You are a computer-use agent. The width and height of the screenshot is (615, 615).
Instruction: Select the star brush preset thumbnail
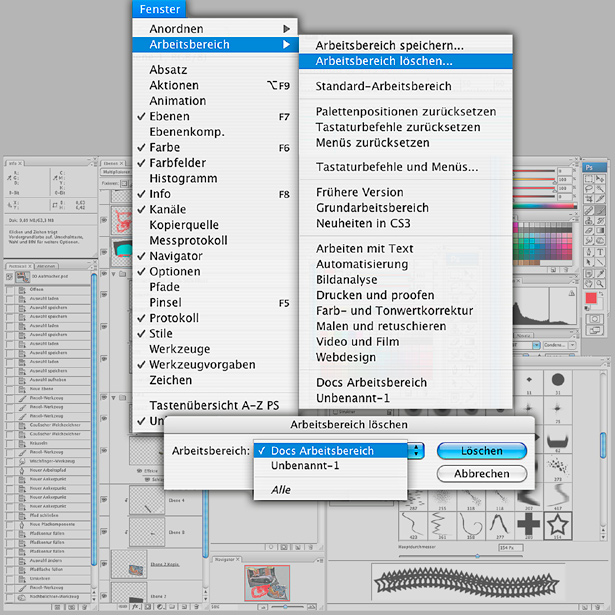click(557, 526)
